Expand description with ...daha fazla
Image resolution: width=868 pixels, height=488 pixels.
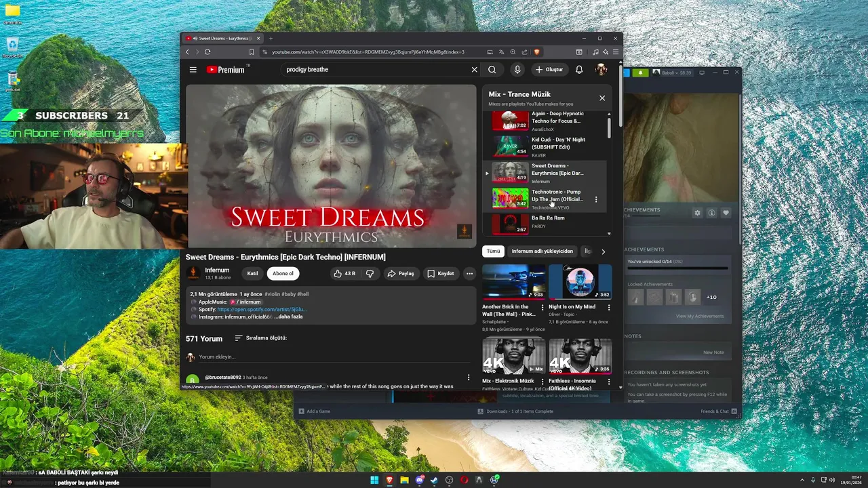(x=288, y=317)
